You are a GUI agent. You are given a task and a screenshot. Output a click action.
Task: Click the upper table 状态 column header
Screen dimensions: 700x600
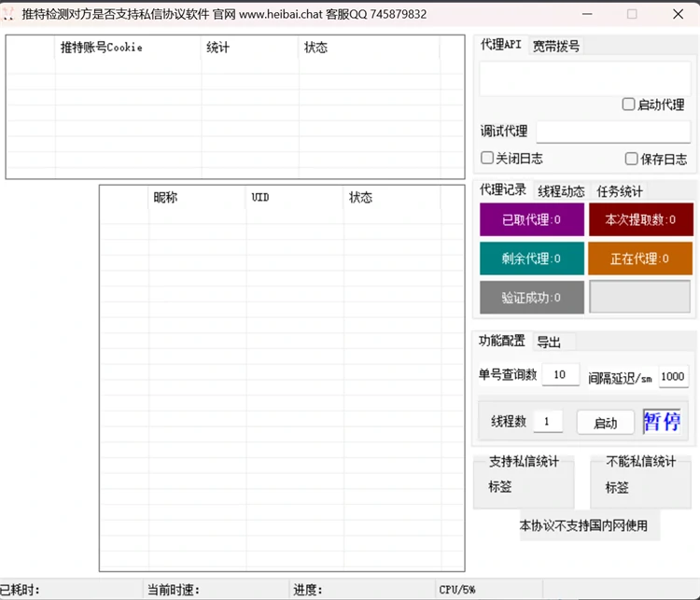[x=370, y=48]
